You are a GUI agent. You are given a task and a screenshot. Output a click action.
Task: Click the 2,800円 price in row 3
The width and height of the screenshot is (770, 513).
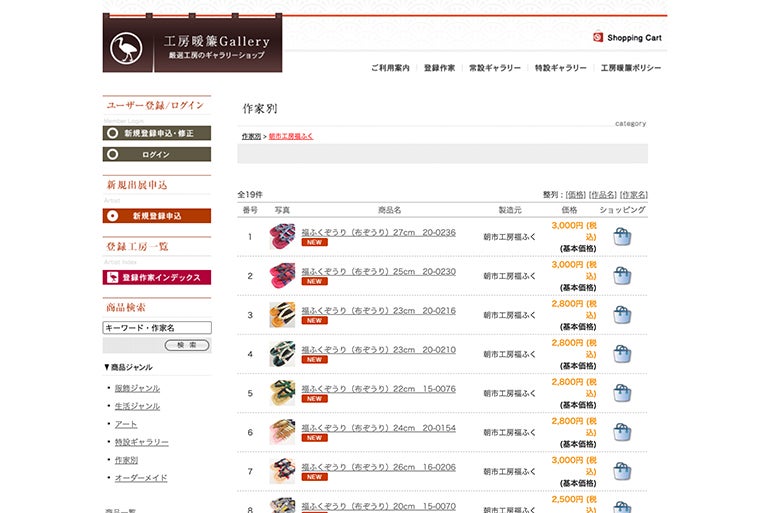(x=574, y=309)
